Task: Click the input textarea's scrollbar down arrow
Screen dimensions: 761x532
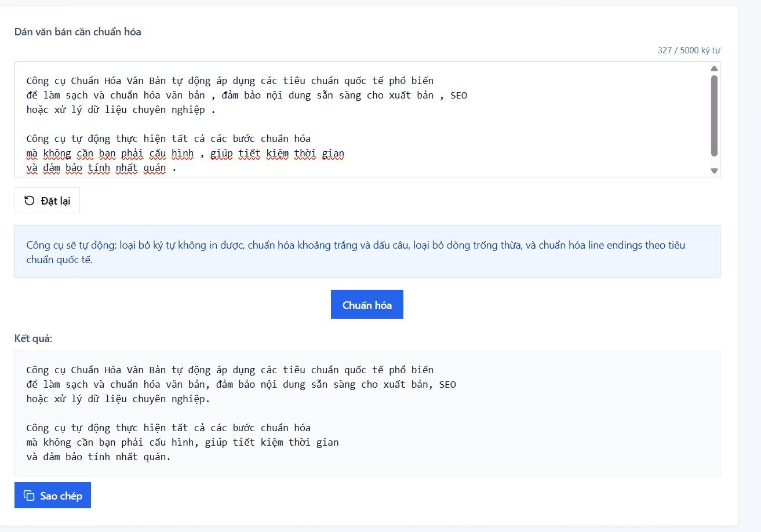Action: [714, 170]
